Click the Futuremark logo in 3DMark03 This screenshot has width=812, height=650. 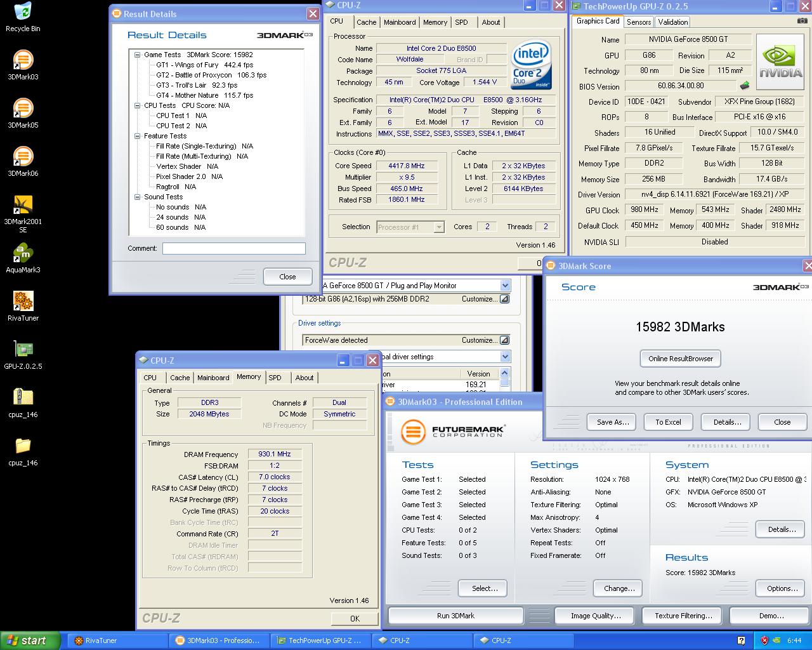453,433
